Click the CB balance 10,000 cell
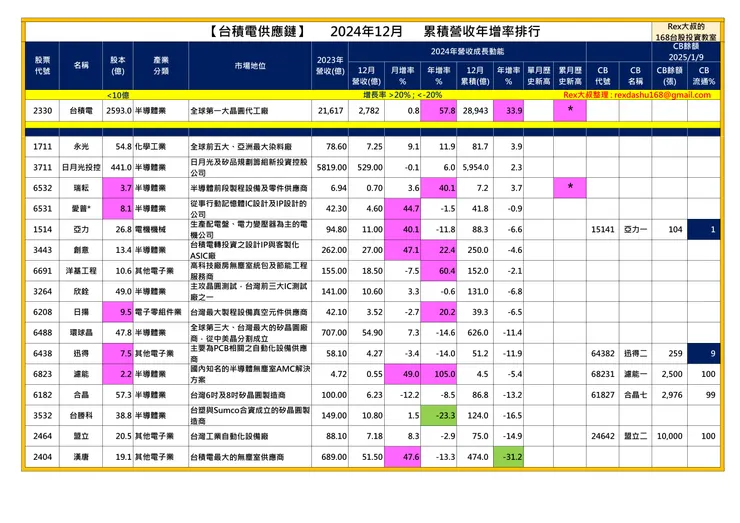 pos(669,436)
